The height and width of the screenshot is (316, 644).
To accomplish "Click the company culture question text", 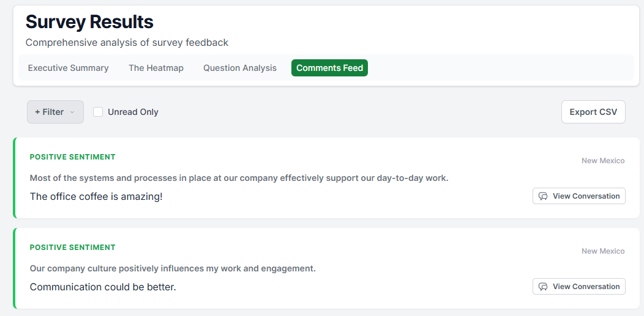I will 173,268.
